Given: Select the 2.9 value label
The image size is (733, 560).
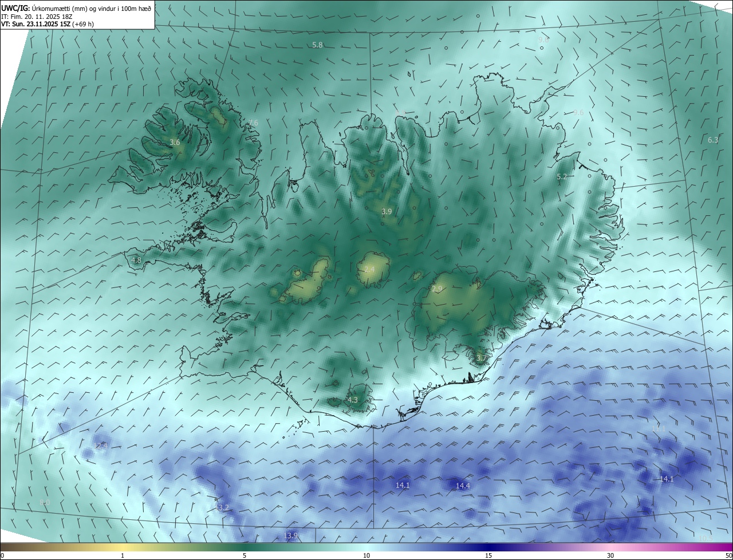Looking at the screenshot, I should pos(437,289).
